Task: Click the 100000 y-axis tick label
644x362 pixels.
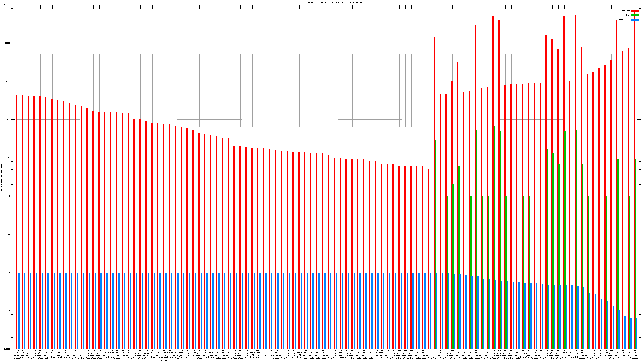Action: 7,5
